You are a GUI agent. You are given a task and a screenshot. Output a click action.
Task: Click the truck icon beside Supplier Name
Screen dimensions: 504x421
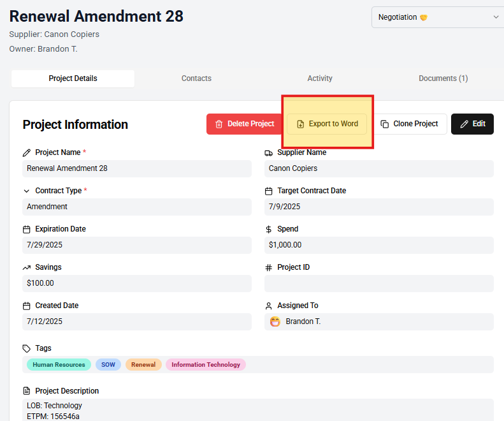[x=269, y=153]
